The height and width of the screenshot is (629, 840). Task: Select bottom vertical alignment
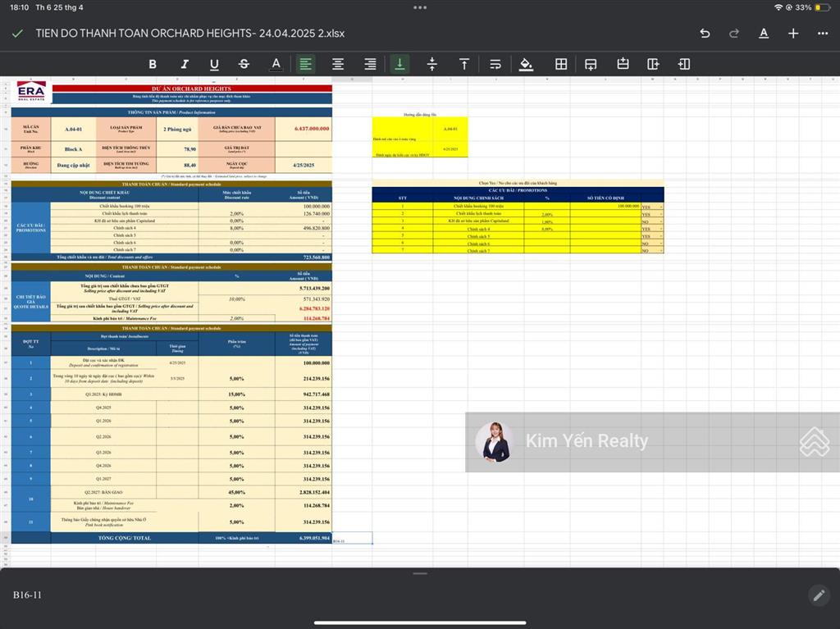399,64
